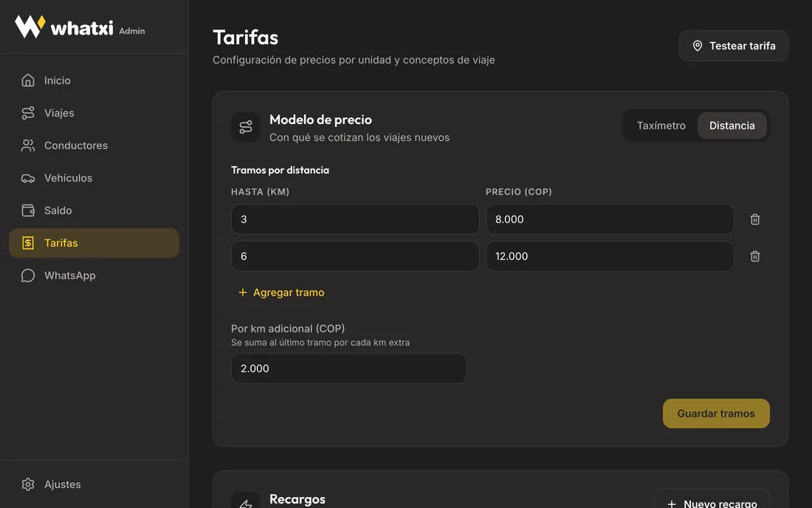Add a new tramo with Agregar tramo
The height and width of the screenshot is (508, 812).
(281, 292)
